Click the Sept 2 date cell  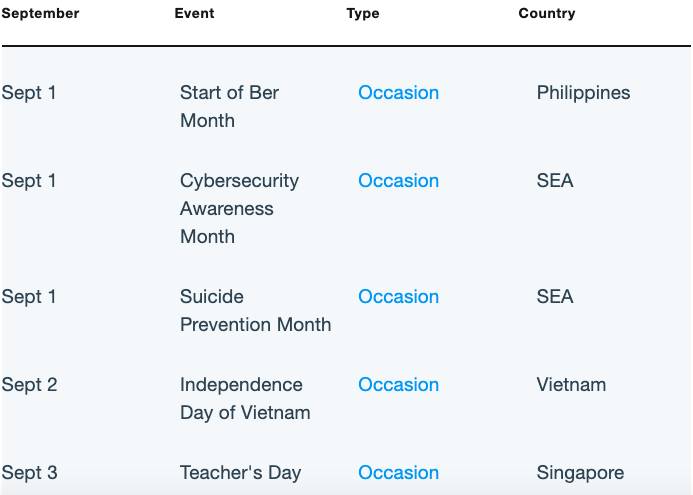(29, 385)
